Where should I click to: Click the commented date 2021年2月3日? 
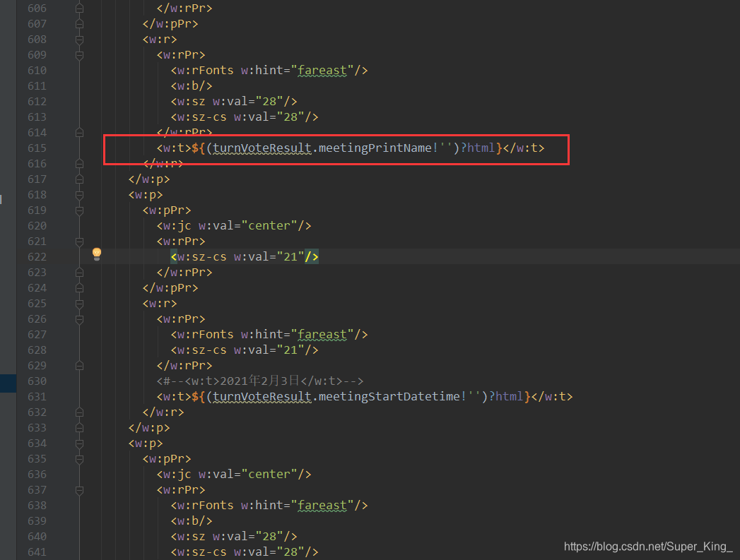(x=259, y=381)
